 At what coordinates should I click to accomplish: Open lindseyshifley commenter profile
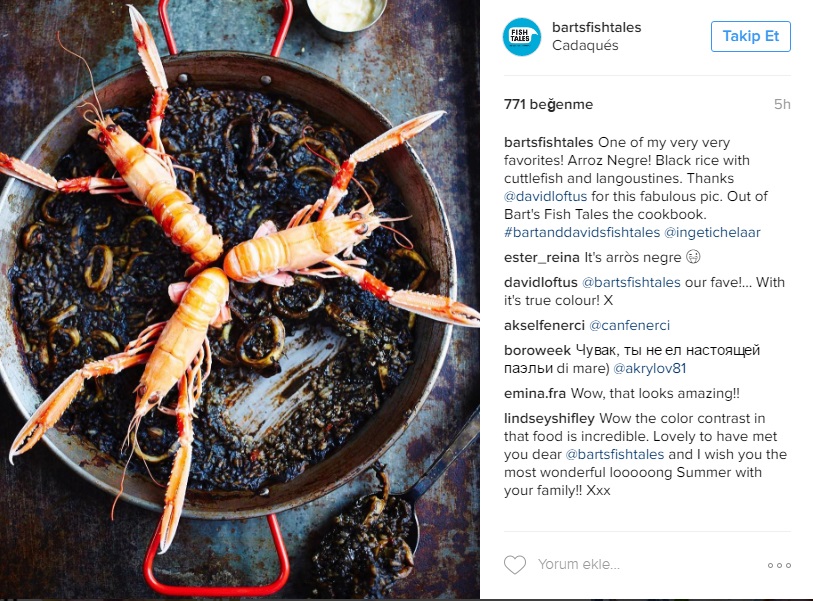pyautogui.click(x=550, y=418)
